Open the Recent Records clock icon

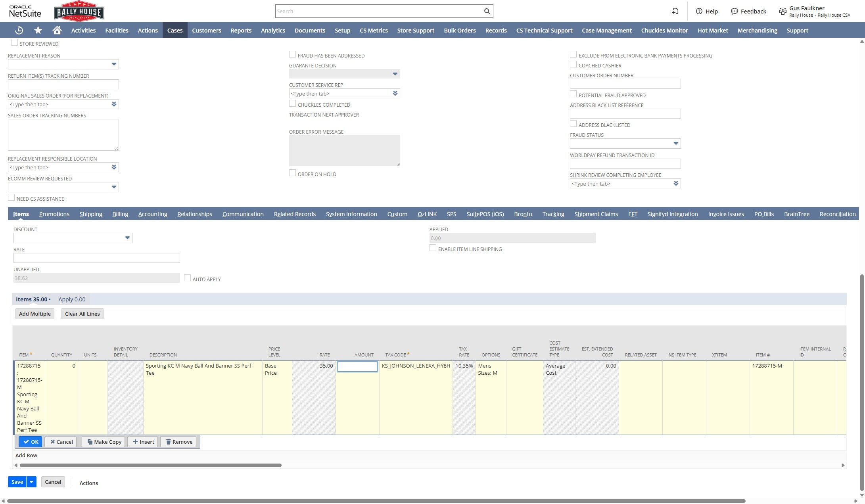pos(19,31)
